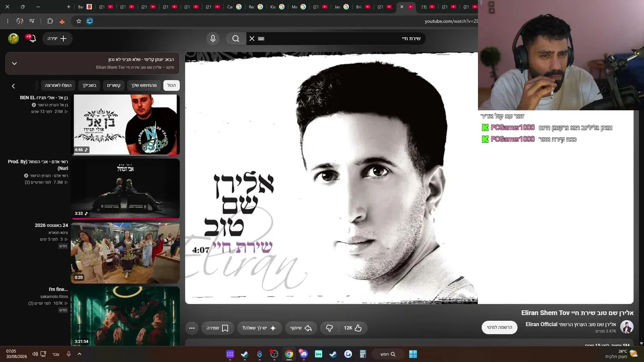Image resolution: width=644 pixels, height=362 pixels.
Task: Click the taskbar microphone tray icon
Action: 68,354
